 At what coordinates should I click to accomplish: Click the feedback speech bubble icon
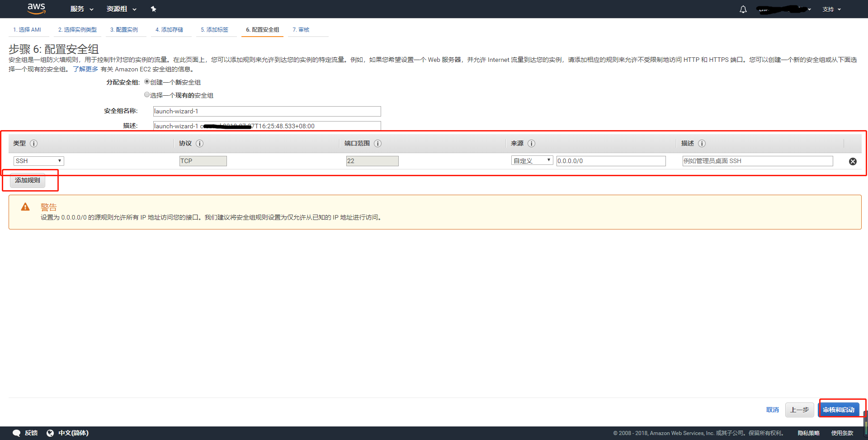(17, 433)
